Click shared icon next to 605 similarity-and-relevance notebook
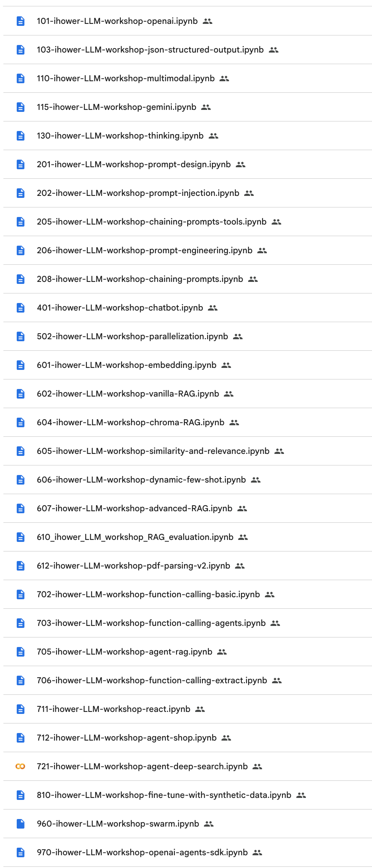 [x=279, y=451]
